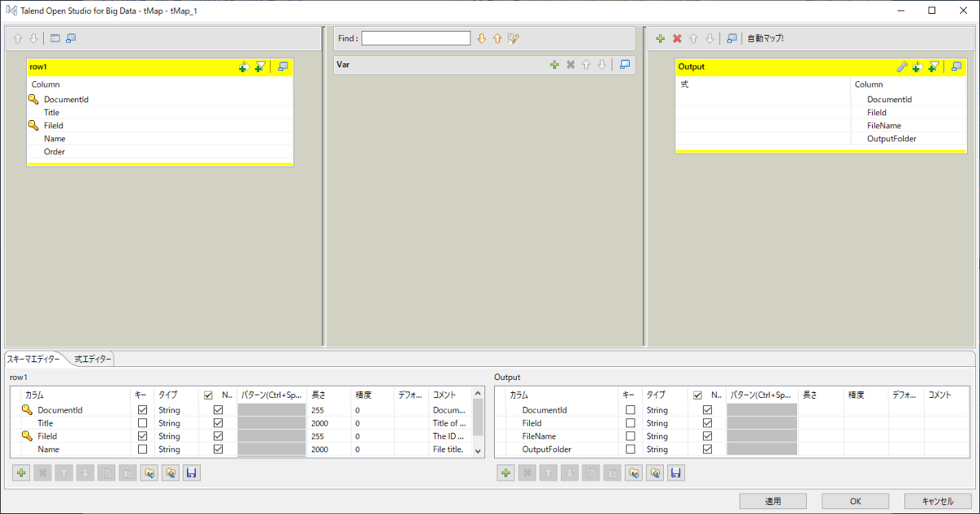Add a column to the Output schema

[506, 472]
